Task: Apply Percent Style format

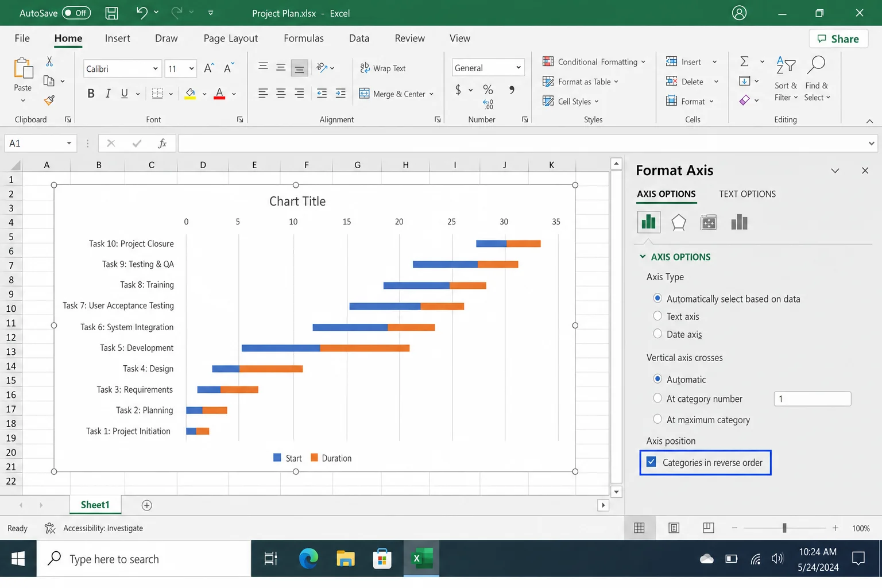Action: pyautogui.click(x=488, y=90)
